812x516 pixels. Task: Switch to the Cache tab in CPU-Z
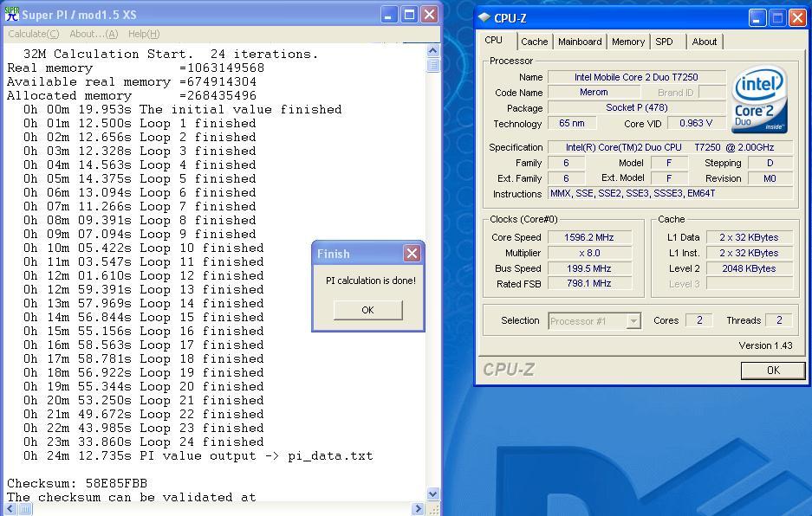click(534, 42)
